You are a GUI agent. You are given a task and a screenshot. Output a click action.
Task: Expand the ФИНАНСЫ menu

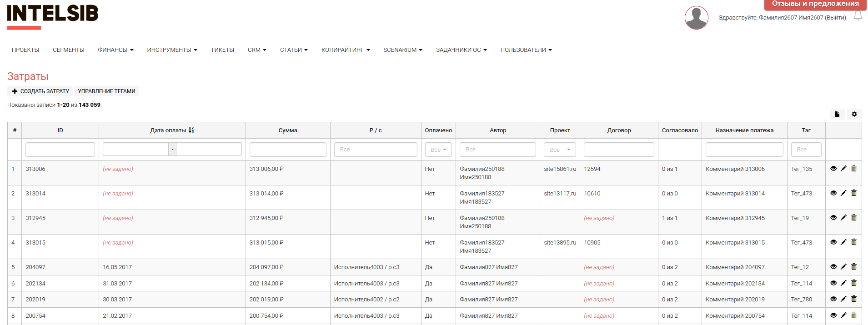pyautogui.click(x=115, y=50)
